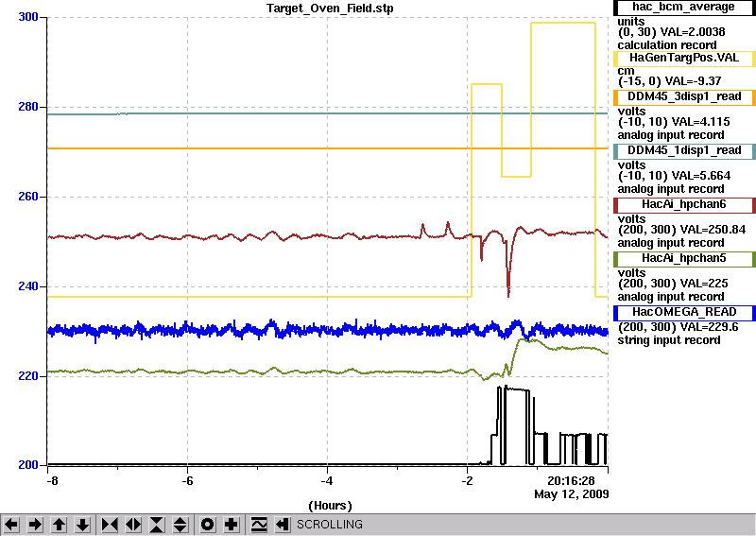This screenshot has height=536, width=756.
Task: Click the May 12, 2009 date label
Action: point(572,494)
